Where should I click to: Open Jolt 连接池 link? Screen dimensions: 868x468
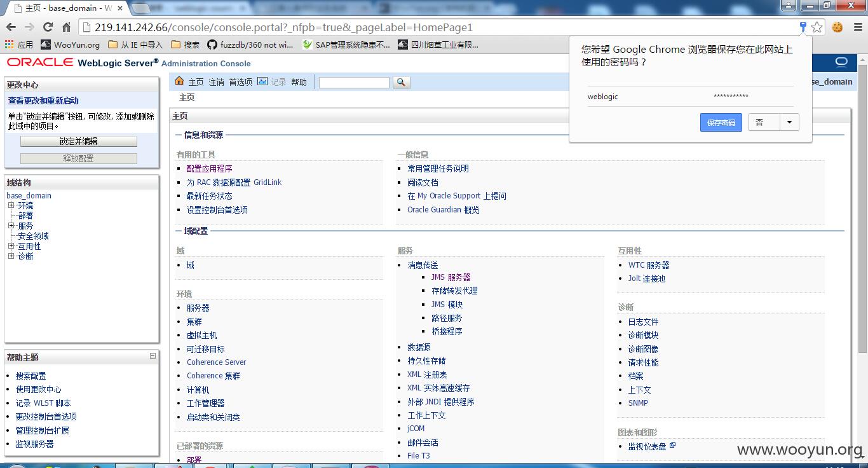pyautogui.click(x=647, y=279)
